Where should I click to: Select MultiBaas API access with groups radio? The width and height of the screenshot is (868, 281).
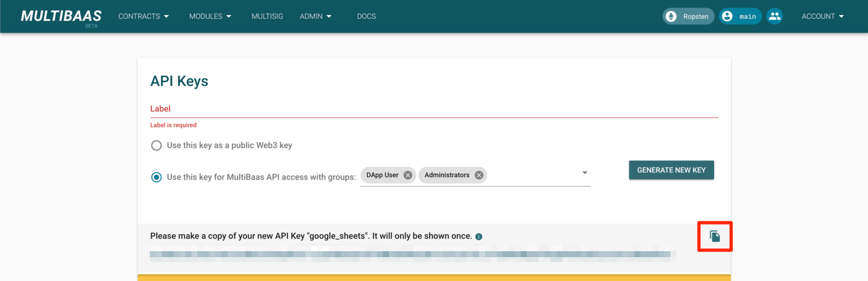click(156, 177)
